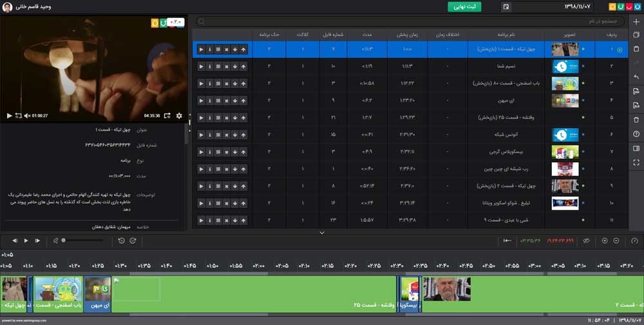This screenshot has width=644, height=325.
Task: Click the PDF export icon in sidebar
Action: pyautogui.click(x=636, y=91)
